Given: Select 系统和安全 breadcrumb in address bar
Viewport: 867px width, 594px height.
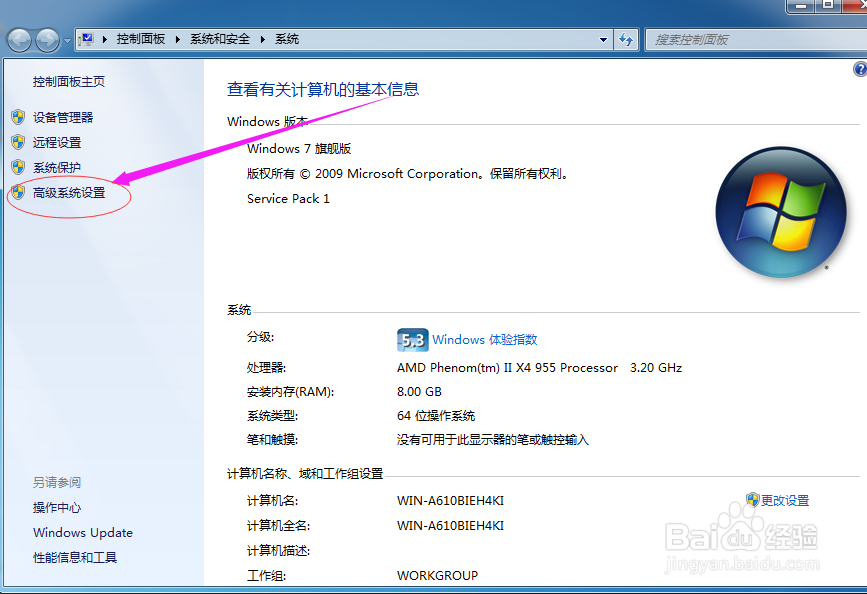Looking at the screenshot, I should pos(220,39).
